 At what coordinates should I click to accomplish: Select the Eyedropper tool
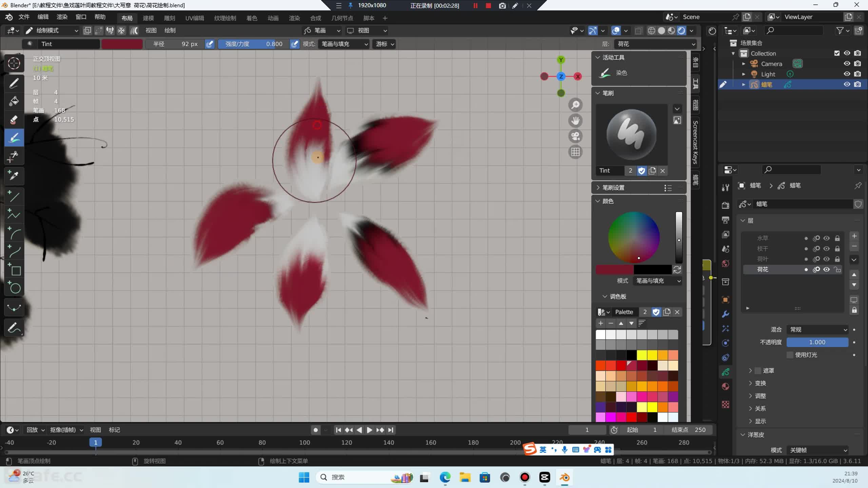[x=14, y=176]
